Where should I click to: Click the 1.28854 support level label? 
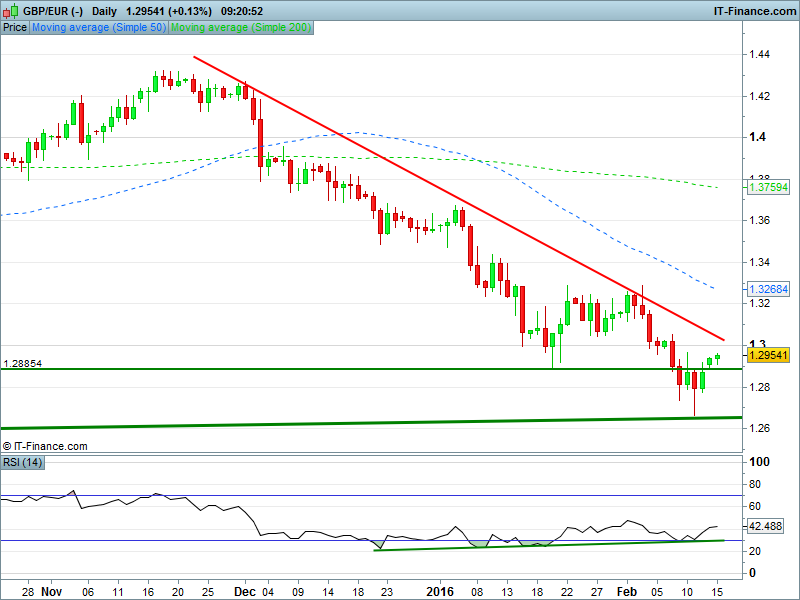[x=22, y=364]
